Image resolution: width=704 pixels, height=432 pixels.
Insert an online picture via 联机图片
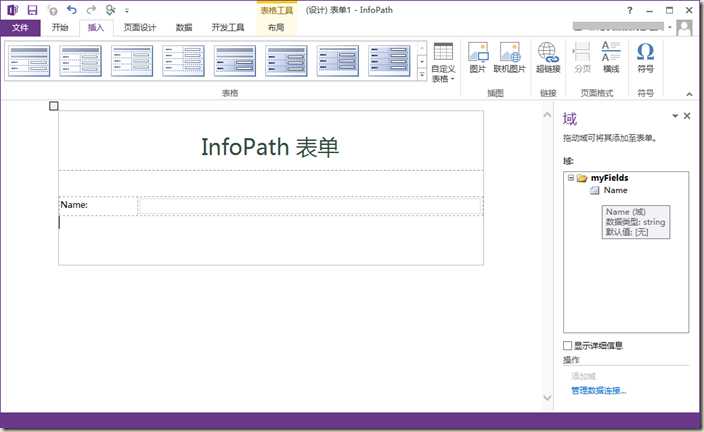pos(509,57)
